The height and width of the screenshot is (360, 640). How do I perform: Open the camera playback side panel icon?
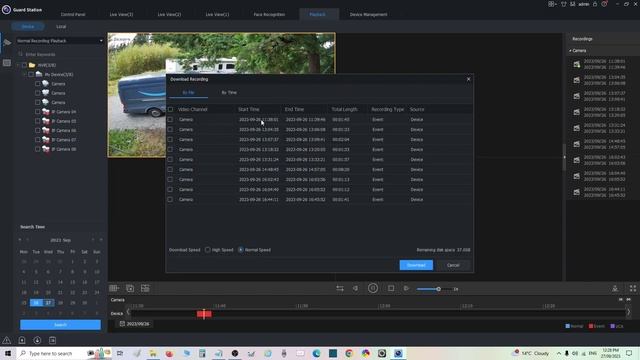7,42
